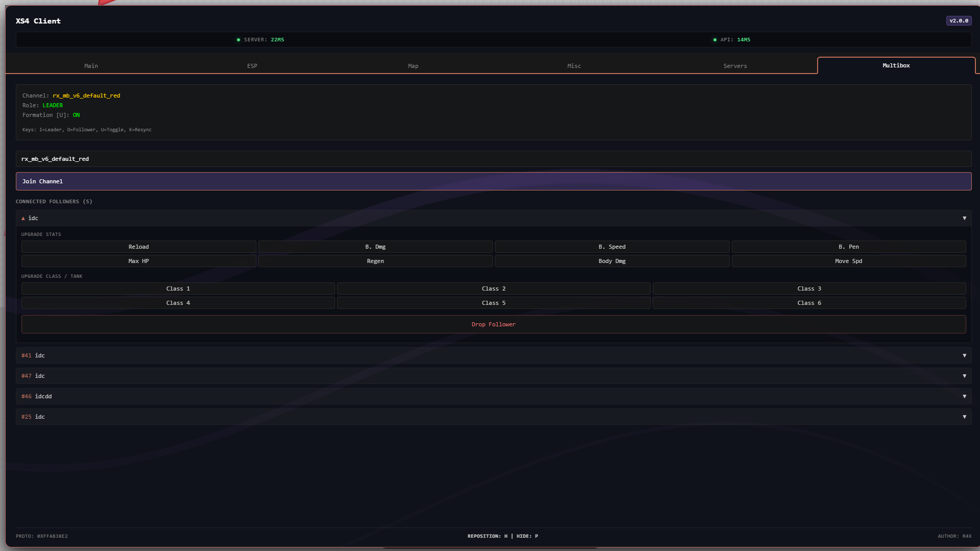
Task: Upgrade the B. Speed stat
Action: point(612,247)
